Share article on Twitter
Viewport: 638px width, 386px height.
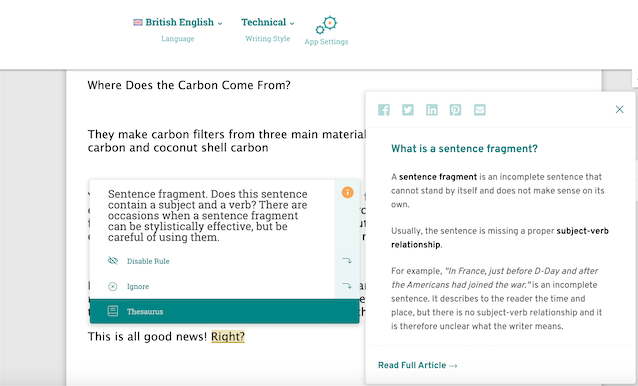(x=408, y=110)
